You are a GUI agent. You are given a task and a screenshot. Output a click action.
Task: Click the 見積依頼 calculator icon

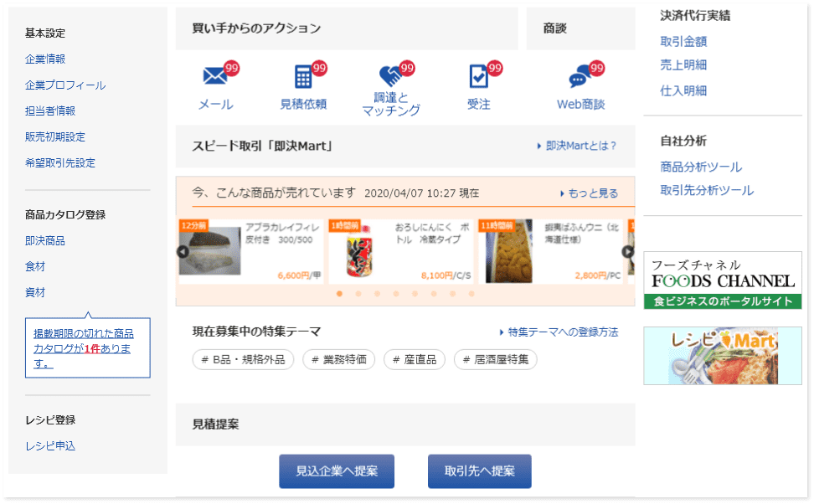pos(303,77)
